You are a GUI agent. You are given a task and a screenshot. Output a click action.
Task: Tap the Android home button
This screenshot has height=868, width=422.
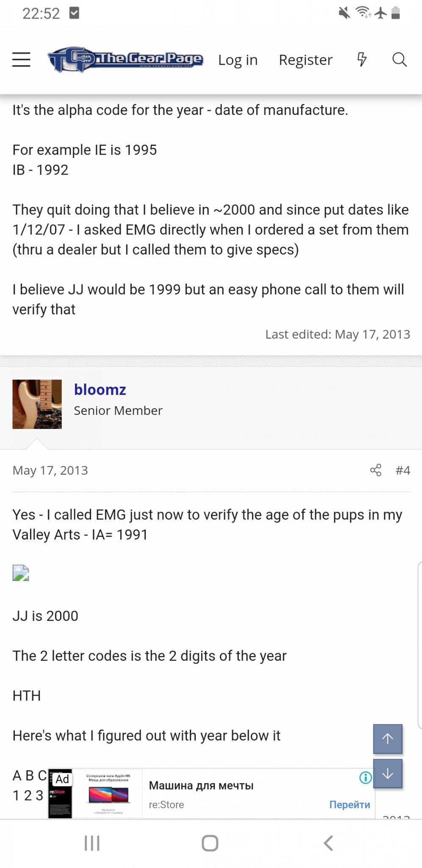click(x=210, y=843)
